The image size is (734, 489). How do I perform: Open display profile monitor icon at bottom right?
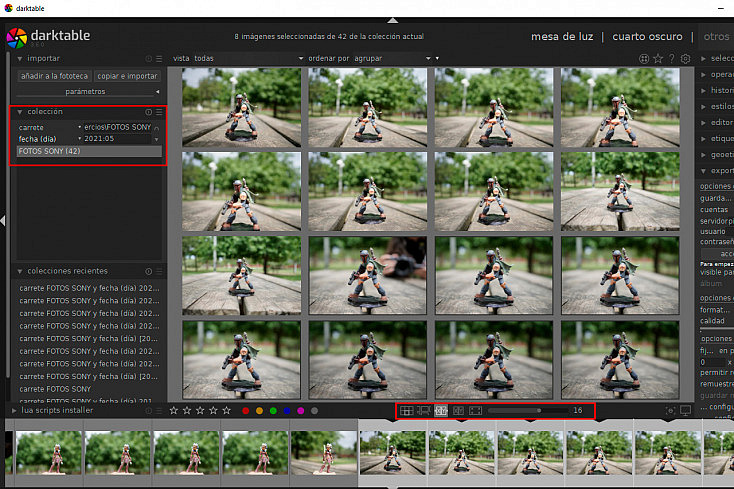coord(685,410)
